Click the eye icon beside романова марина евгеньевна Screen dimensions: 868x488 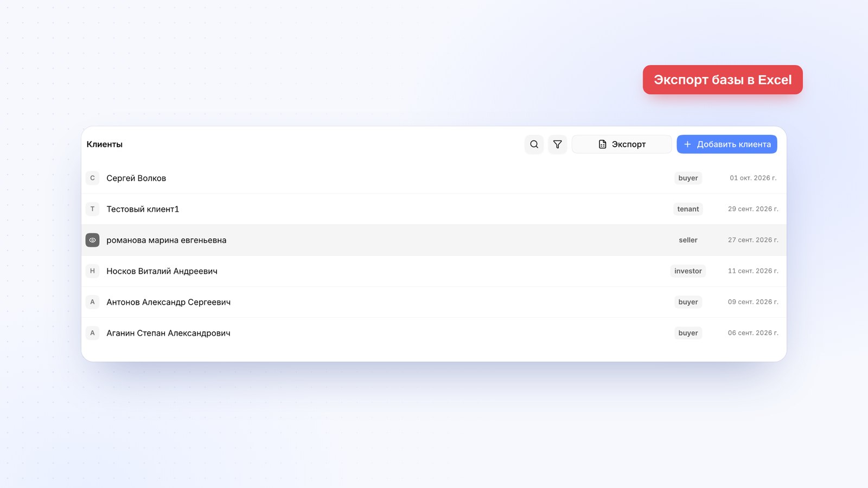(92, 240)
